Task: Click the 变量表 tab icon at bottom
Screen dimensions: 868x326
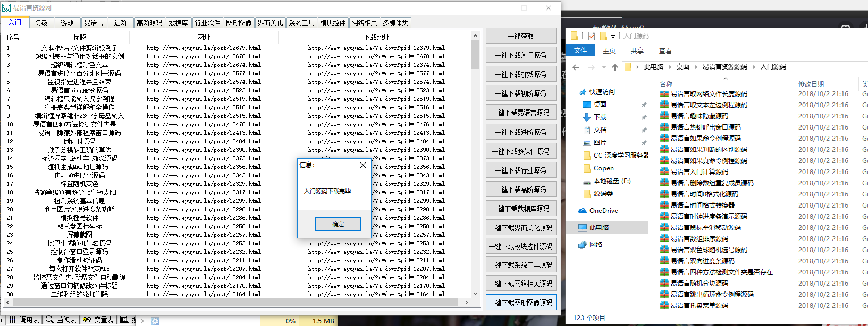Action: point(88,320)
